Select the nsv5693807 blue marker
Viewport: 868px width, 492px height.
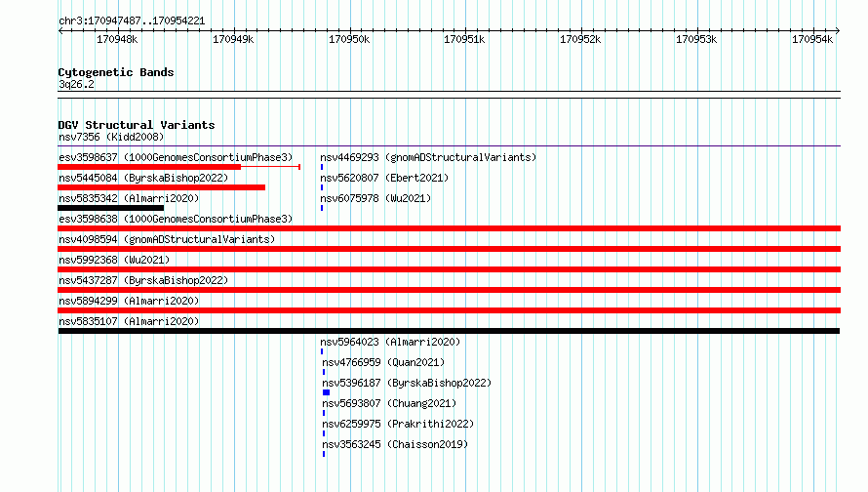click(324, 413)
